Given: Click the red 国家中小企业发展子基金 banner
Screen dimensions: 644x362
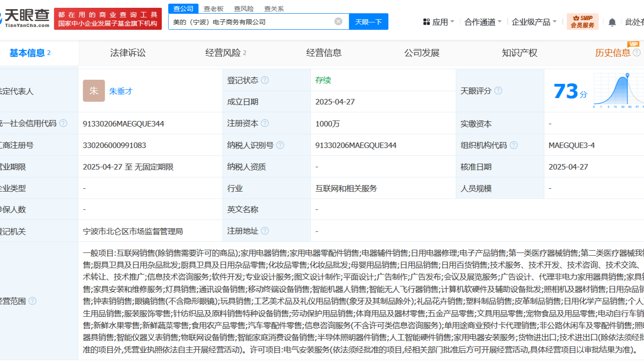Looking at the screenshot, I should (108, 19).
